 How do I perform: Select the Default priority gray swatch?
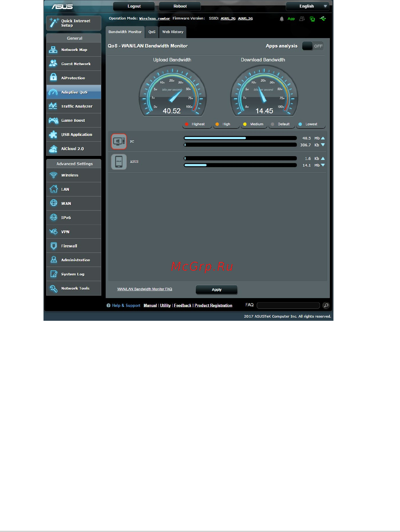[x=272, y=124]
